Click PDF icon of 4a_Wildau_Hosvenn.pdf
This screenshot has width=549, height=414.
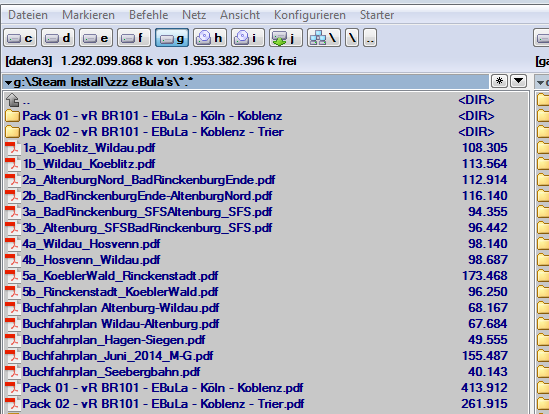[x=12, y=244]
